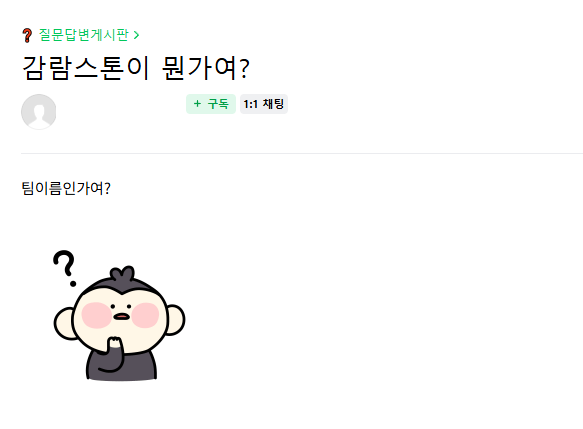The height and width of the screenshot is (429, 583).
Task: Start a 1:1 채팅 with the author
Action: click(x=264, y=104)
